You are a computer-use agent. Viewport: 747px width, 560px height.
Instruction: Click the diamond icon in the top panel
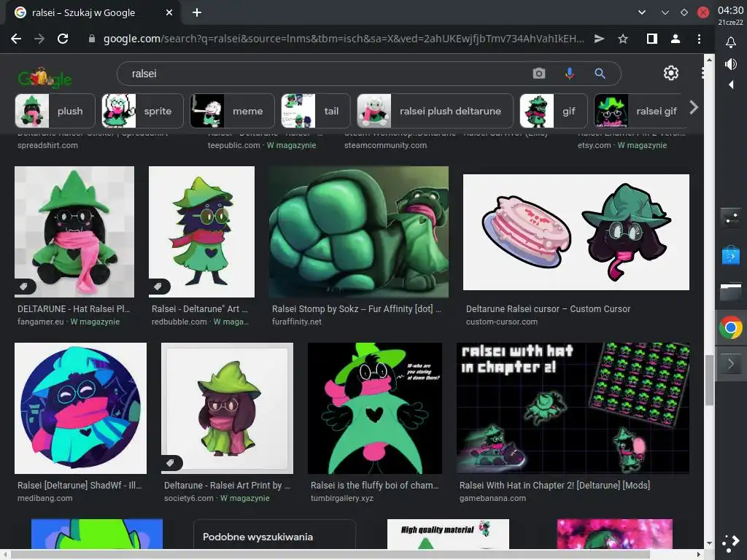point(684,13)
